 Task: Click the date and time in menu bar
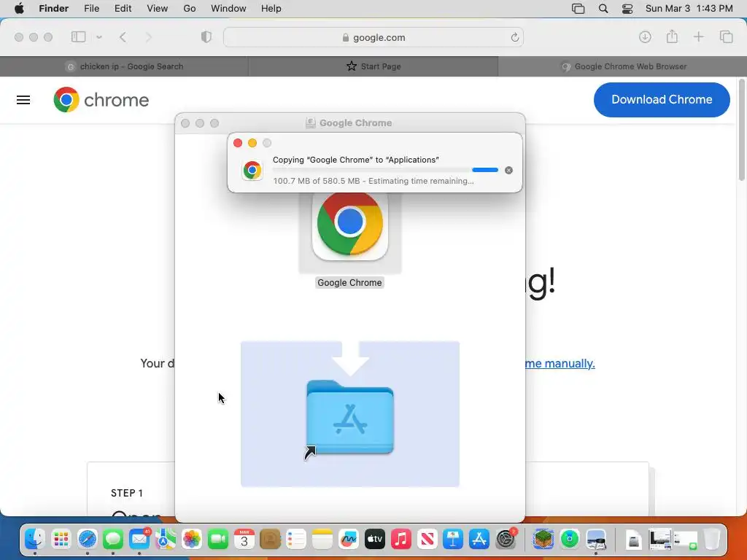pyautogui.click(x=689, y=9)
